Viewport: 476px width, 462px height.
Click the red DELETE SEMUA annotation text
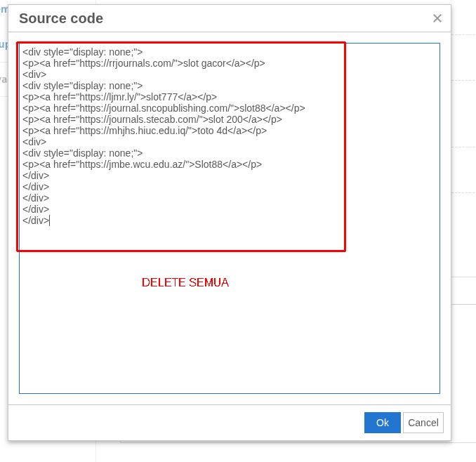pos(185,283)
